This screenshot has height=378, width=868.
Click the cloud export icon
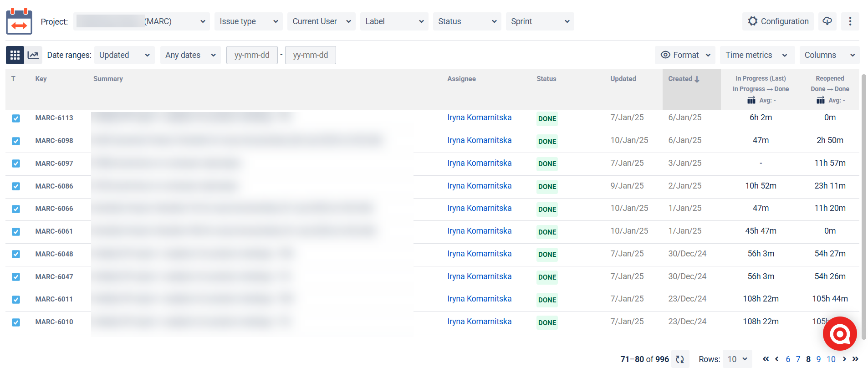click(x=827, y=21)
